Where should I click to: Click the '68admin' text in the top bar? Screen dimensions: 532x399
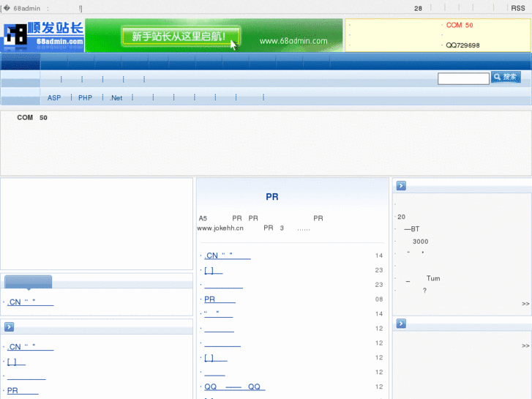[27, 9]
